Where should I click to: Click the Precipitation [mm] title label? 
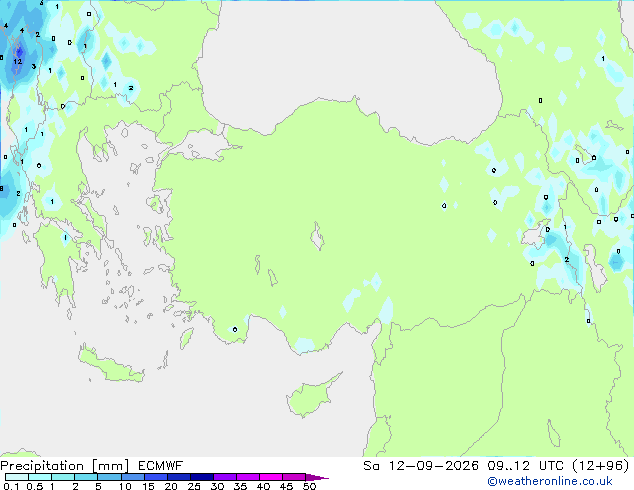click(x=64, y=466)
